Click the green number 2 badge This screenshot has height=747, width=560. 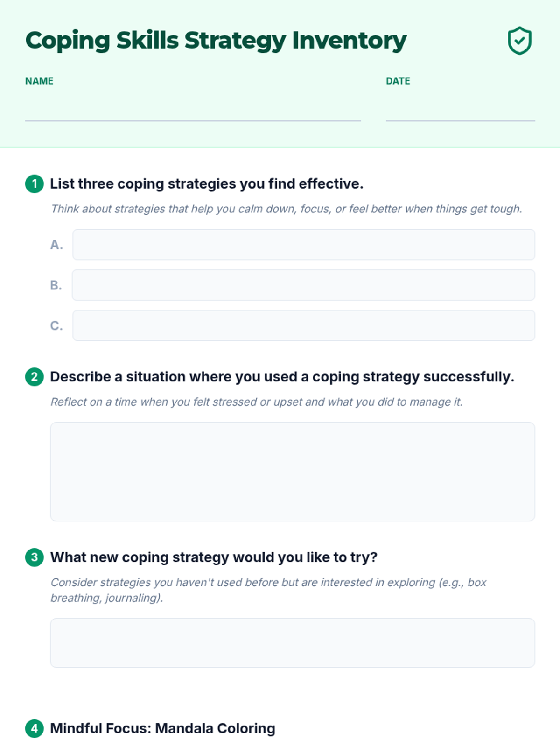coord(34,377)
